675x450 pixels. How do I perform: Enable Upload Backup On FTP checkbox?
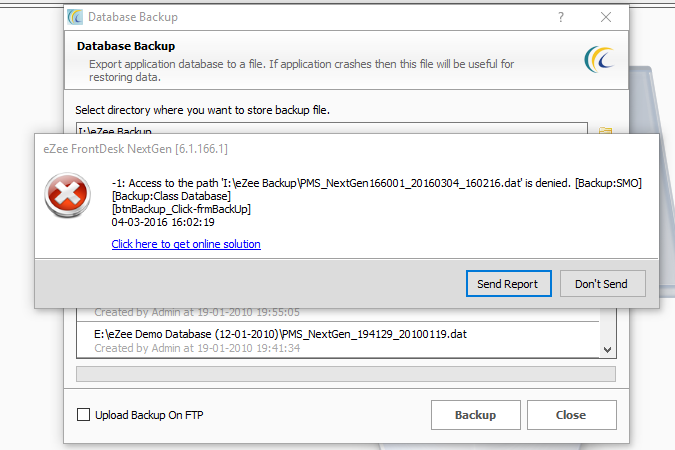click(x=84, y=415)
